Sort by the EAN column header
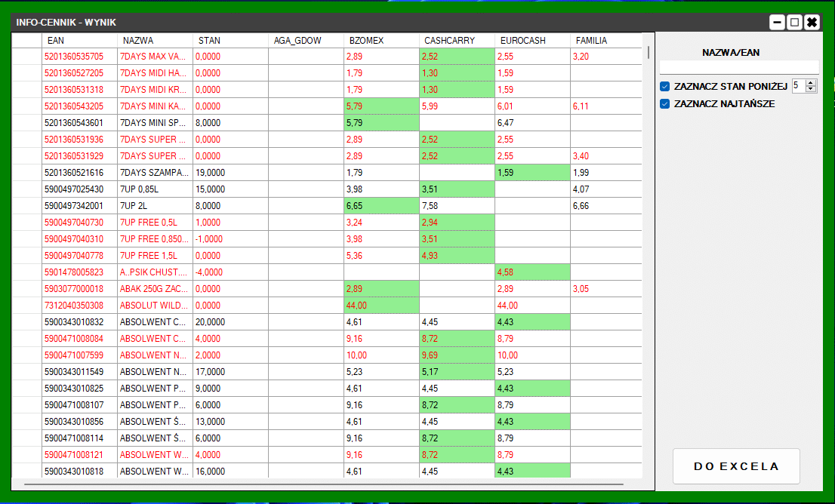 coord(79,41)
